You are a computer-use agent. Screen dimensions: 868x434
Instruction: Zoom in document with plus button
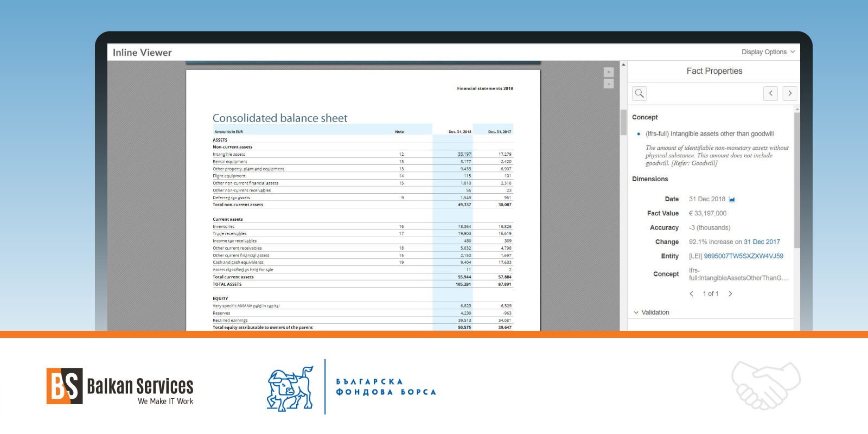click(x=609, y=72)
